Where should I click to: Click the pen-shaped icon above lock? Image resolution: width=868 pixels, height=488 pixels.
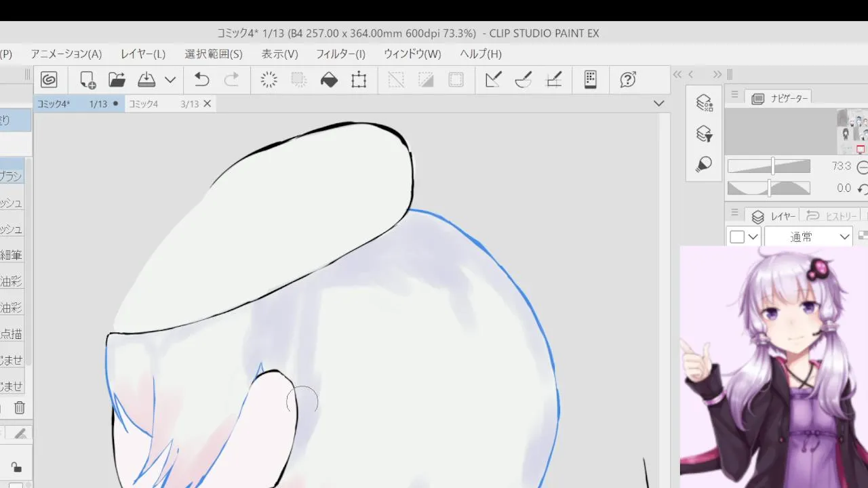(x=20, y=434)
